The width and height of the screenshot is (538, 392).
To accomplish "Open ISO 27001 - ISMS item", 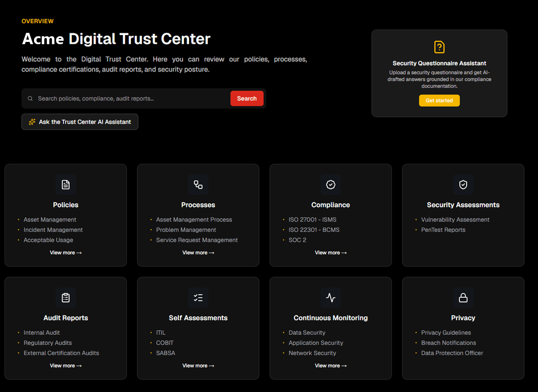I will (312, 220).
